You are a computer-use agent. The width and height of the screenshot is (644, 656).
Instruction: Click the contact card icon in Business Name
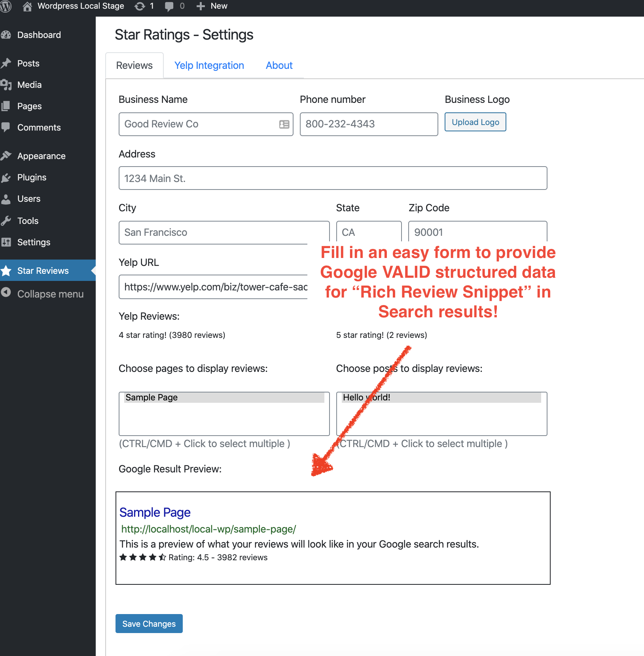284,124
